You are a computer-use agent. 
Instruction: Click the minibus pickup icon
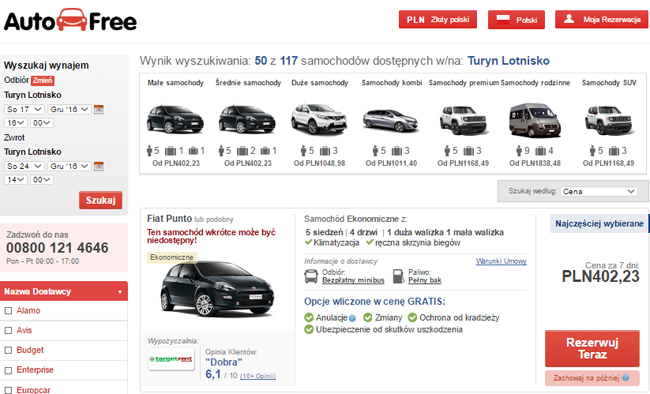(x=311, y=276)
